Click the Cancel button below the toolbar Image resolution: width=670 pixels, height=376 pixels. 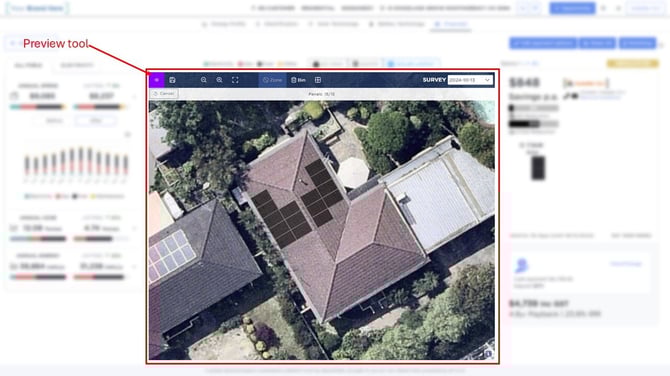tap(164, 94)
